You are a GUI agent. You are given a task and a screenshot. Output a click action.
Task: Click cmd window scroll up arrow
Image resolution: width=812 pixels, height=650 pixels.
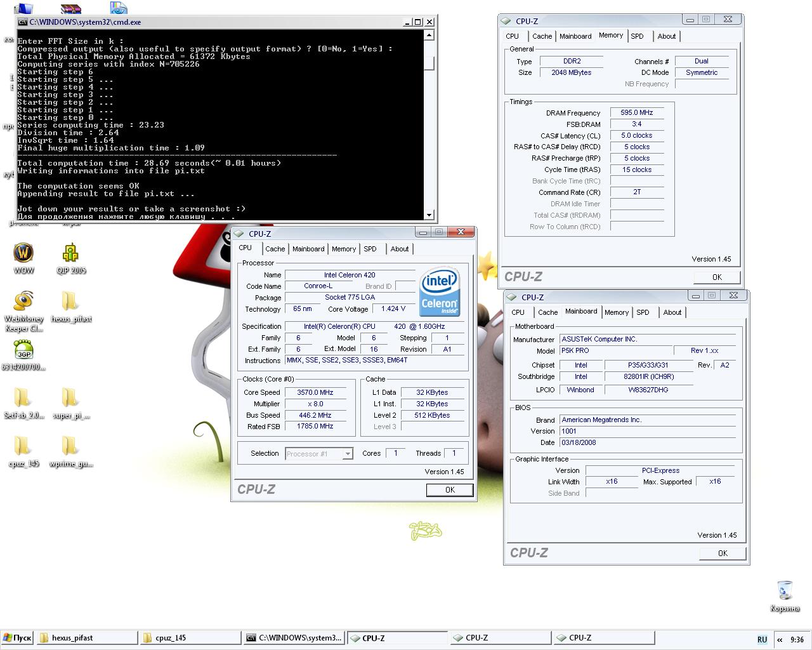(429, 35)
